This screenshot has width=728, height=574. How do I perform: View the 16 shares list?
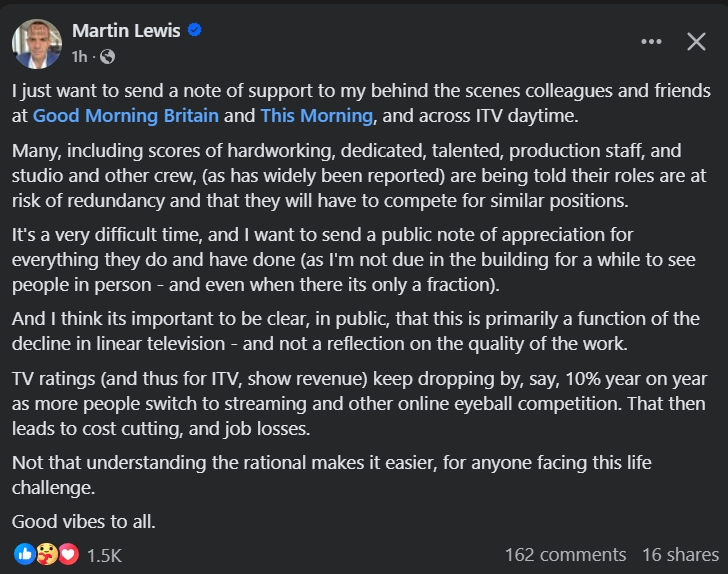tap(680, 554)
